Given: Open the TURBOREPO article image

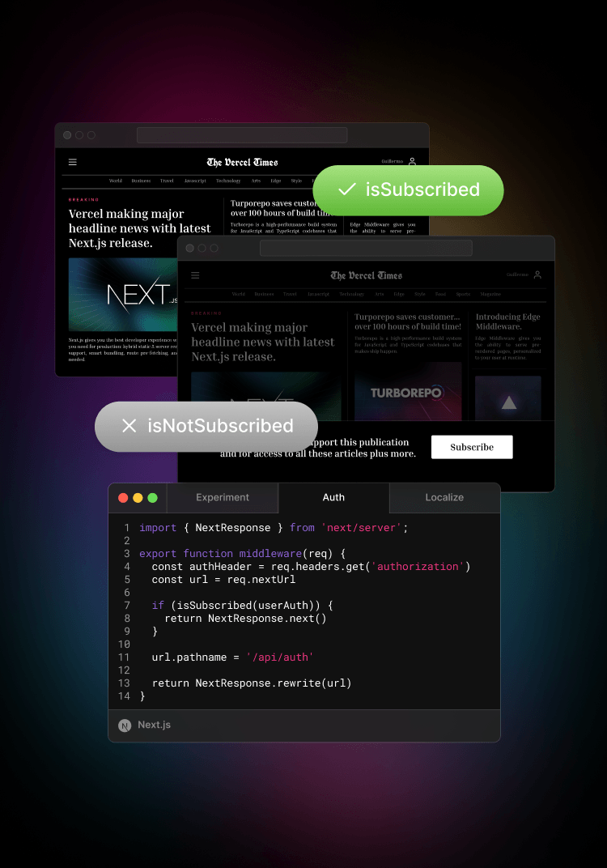Looking at the screenshot, I should (x=408, y=392).
